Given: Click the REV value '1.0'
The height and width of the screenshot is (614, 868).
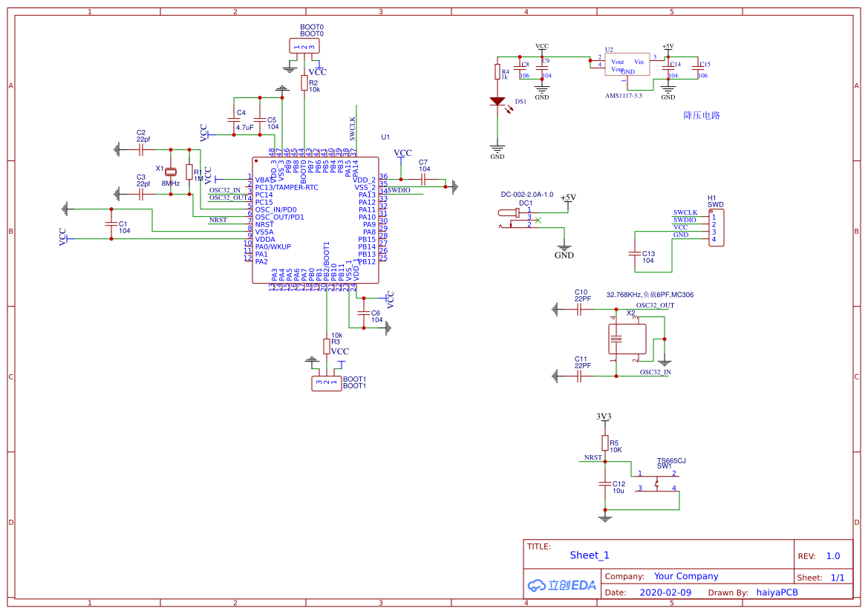Looking at the screenshot, I should (833, 556).
